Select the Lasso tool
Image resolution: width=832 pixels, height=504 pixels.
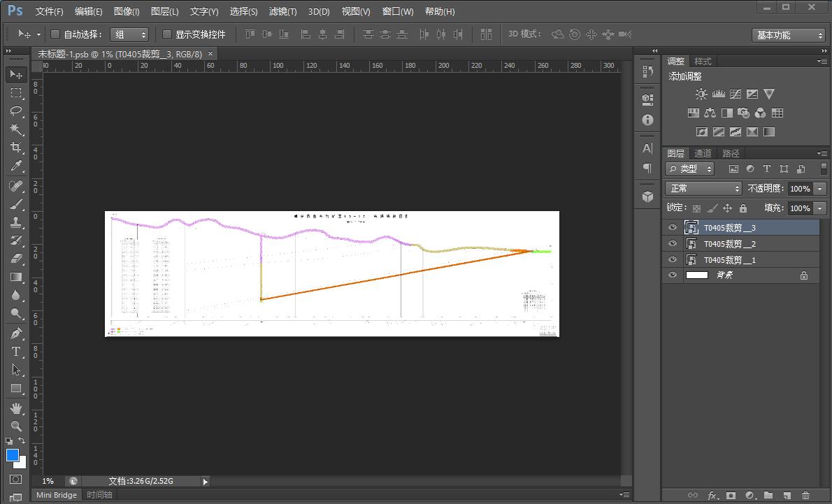[x=16, y=111]
